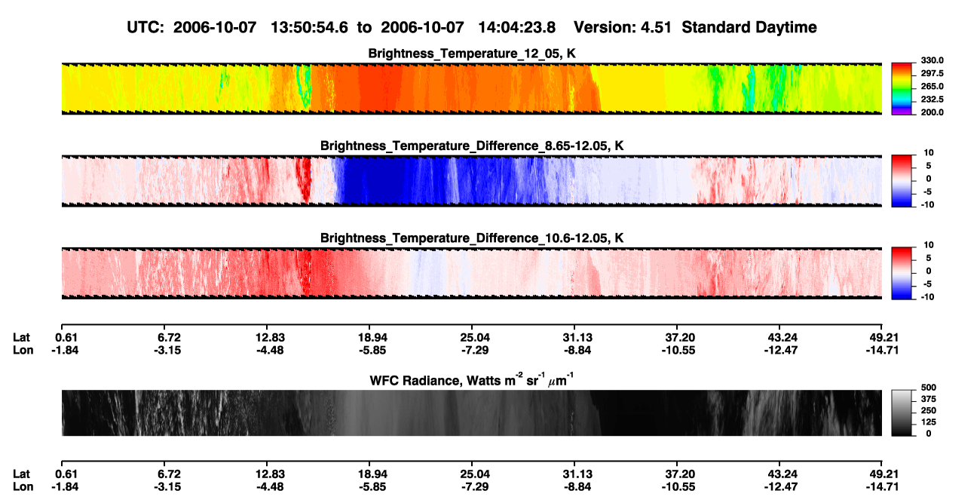Image resolution: width=980 pixels, height=503 pixels.
Task: Click the Brightness_Temperature_12_05 image strip
Action: pos(471,88)
